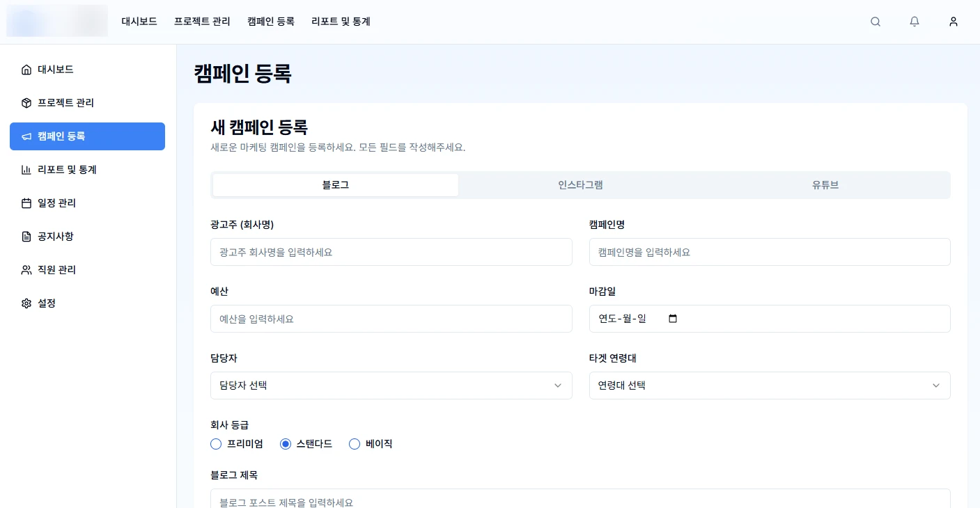Click the gear icon beside 설정
Viewport: 980px width, 508px height.
(26, 303)
